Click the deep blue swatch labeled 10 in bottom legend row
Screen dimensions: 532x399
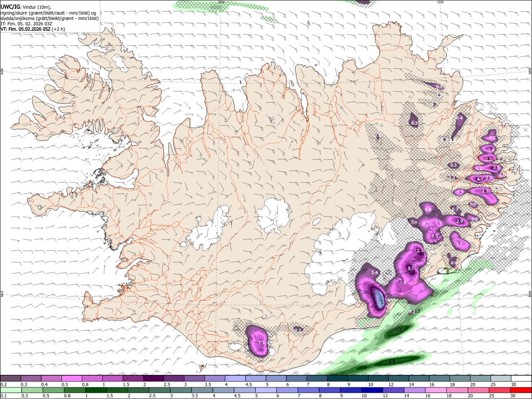[372, 390]
